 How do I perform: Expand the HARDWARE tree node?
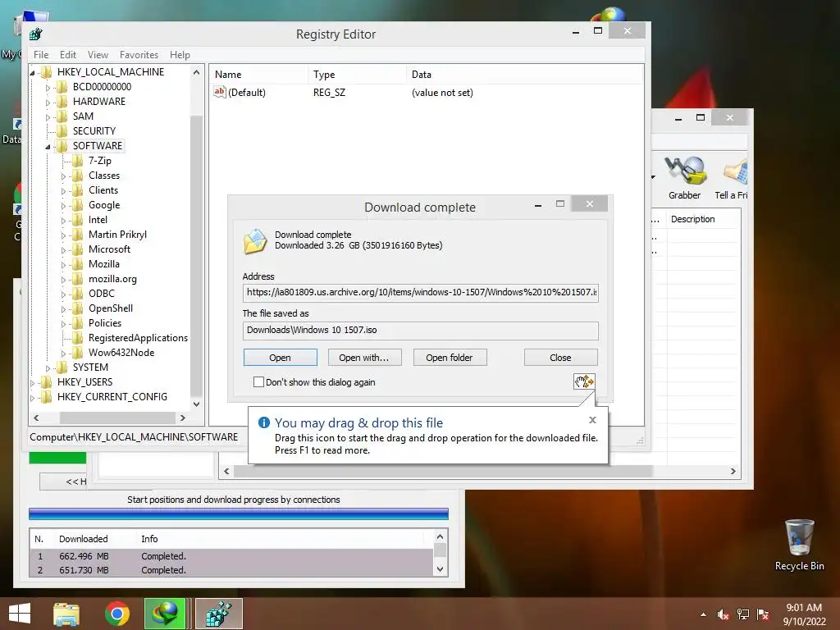click(48, 102)
